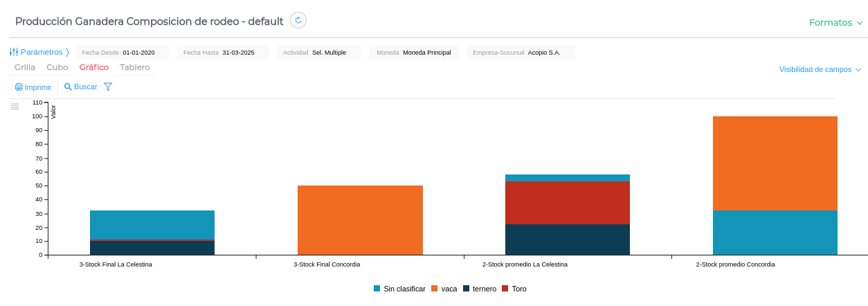Switch to the Grilla tab
Image resolution: width=868 pixels, height=306 pixels.
coord(25,67)
